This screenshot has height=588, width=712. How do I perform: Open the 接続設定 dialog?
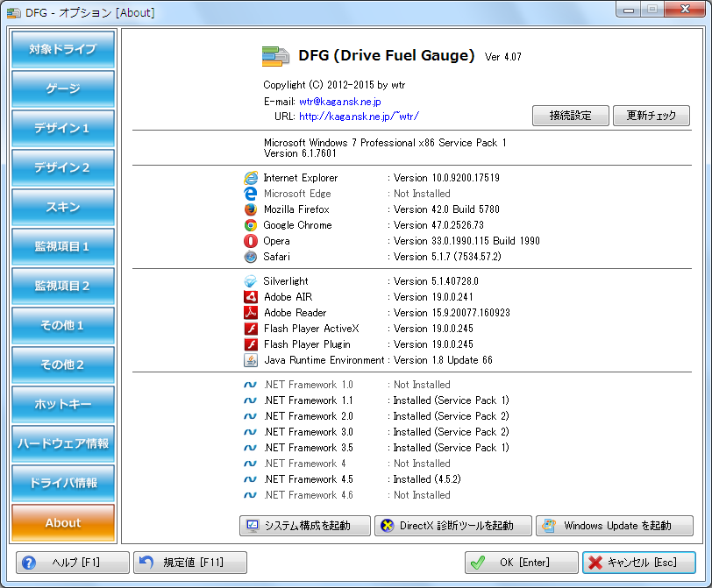pyautogui.click(x=570, y=116)
